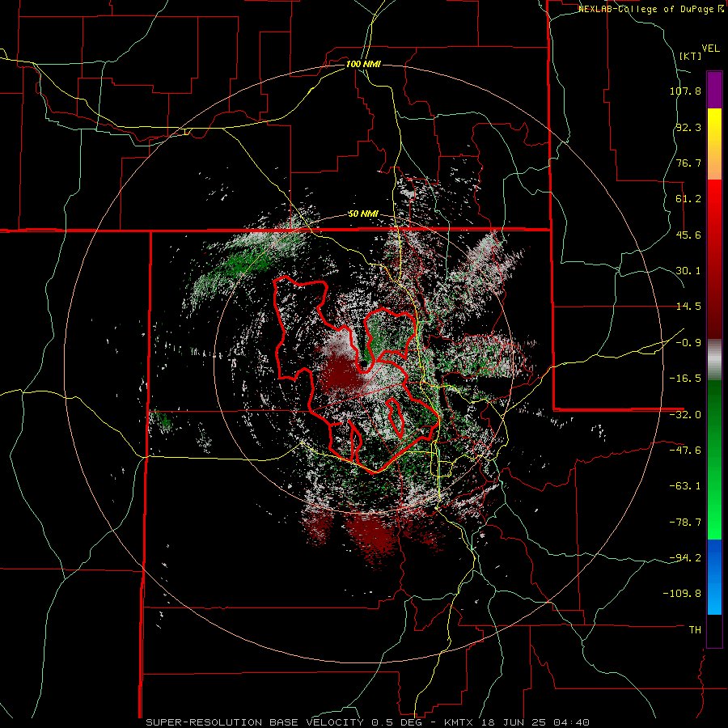Click the 107.8 velocity scale value

pos(685,91)
